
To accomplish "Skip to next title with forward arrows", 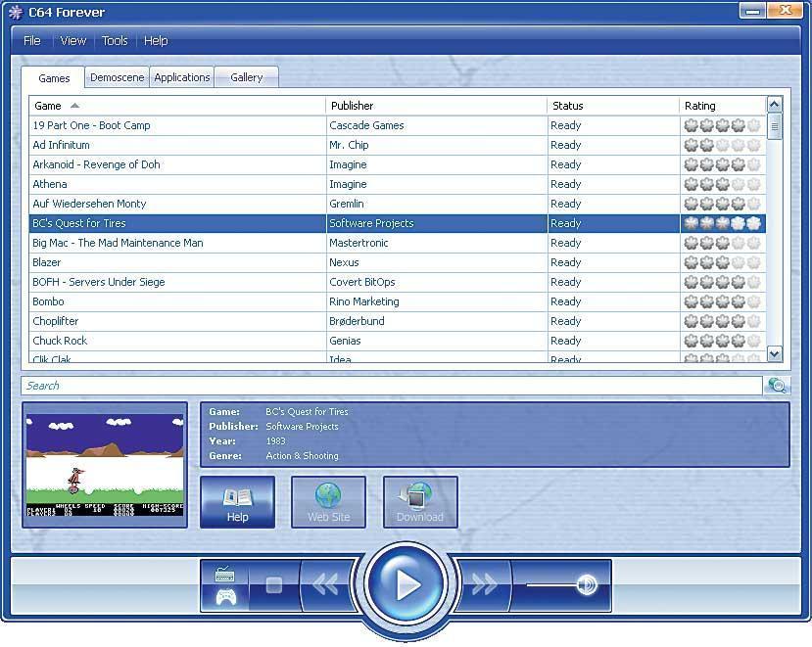I will 485,585.
